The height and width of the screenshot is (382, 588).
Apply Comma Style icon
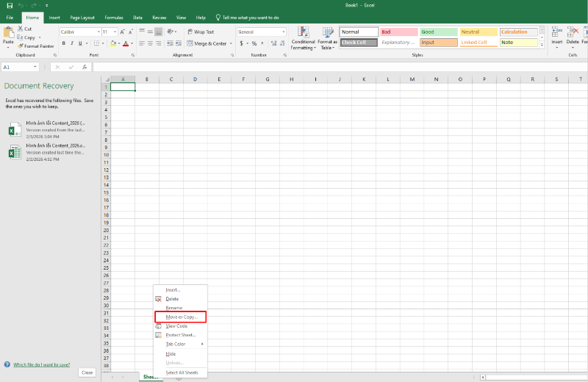pyautogui.click(x=262, y=43)
